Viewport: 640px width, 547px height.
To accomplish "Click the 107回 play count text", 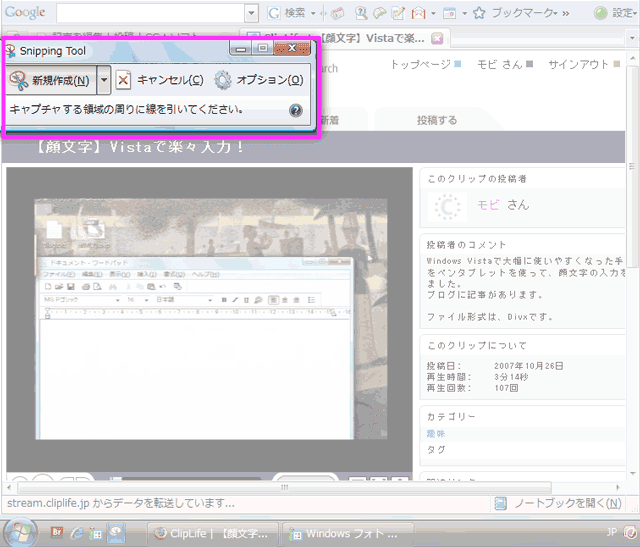I will click(x=506, y=388).
